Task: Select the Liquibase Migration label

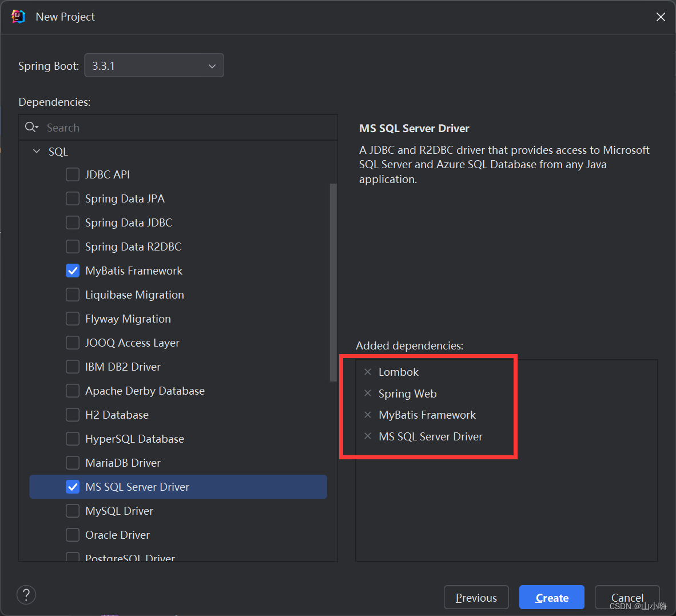Action: click(x=134, y=295)
